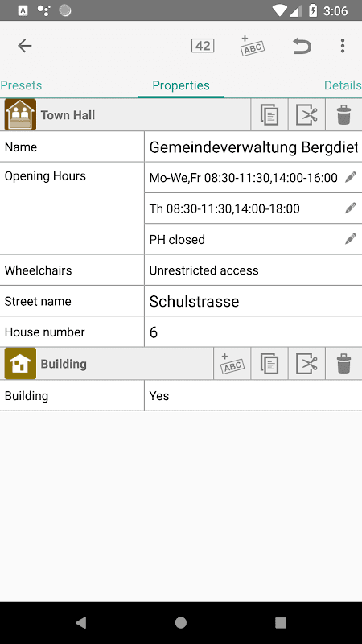Tap the battery status icon
The width and height of the screenshot is (362, 644).
[x=313, y=10]
